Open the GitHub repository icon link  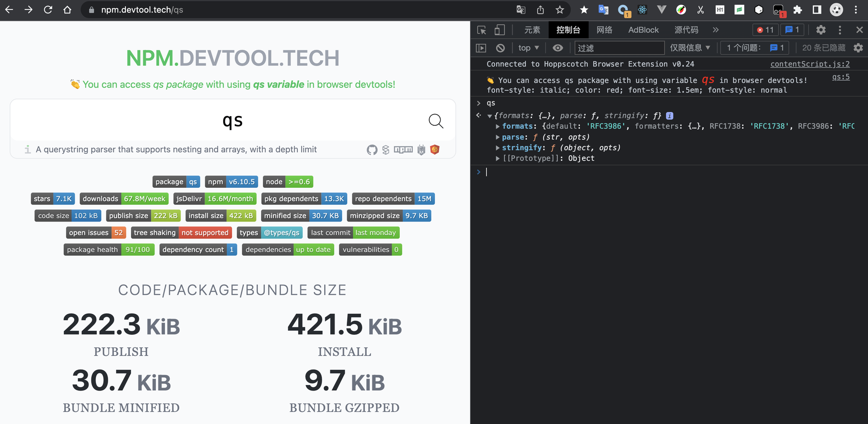[x=372, y=150]
